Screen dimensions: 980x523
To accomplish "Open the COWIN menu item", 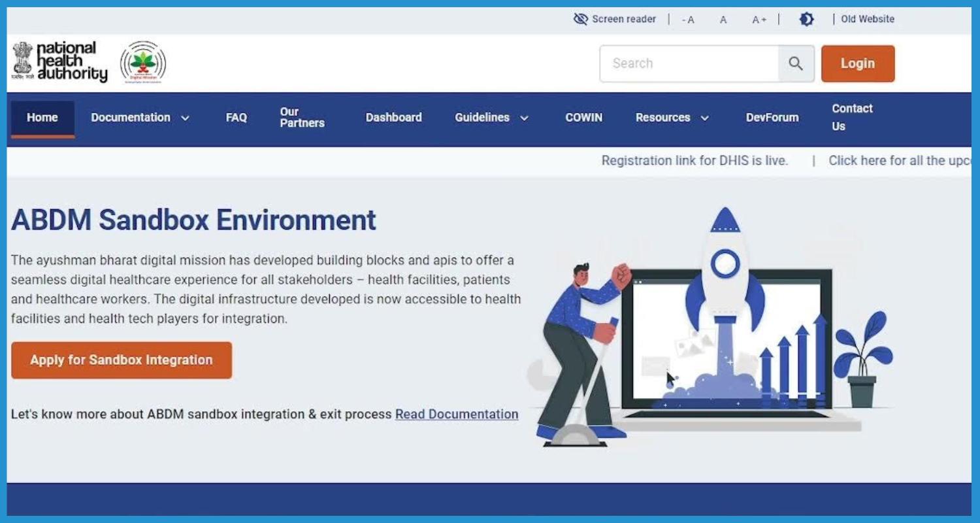I will tap(584, 118).
